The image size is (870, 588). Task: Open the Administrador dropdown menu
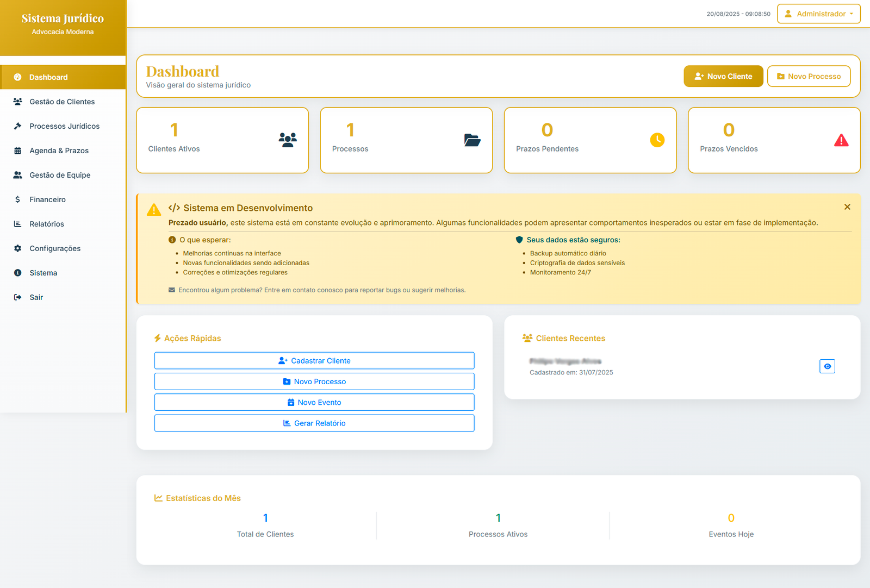click(818, 14)
